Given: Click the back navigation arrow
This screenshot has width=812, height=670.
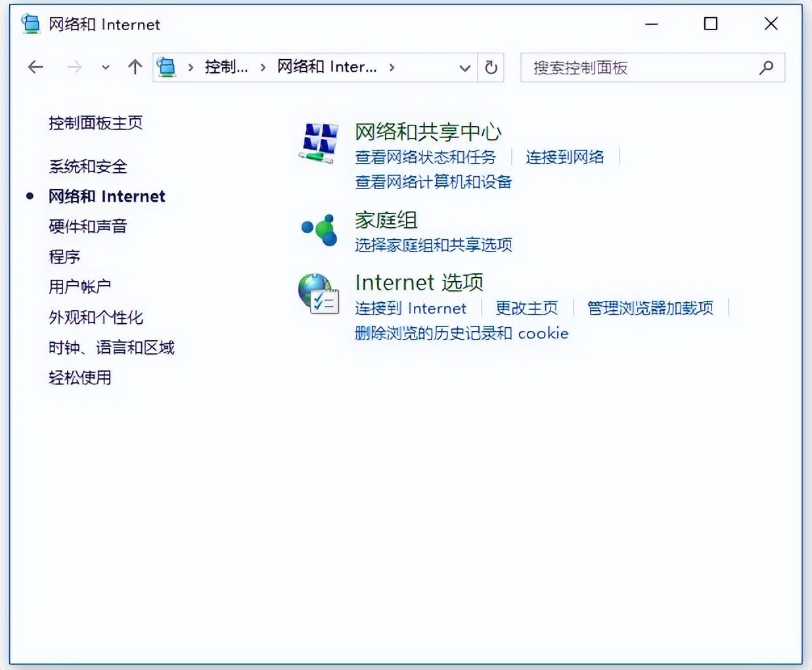Looking at the screenshot, I should coord(35,66).
